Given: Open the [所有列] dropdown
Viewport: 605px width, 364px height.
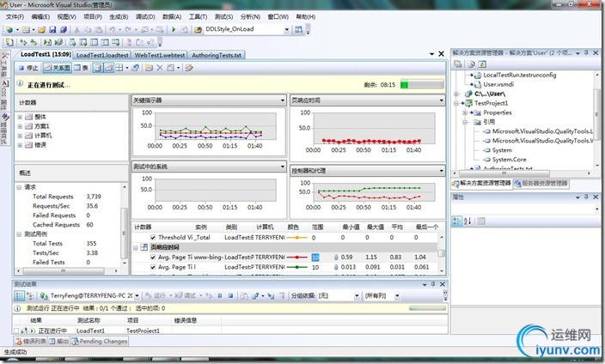Looking at the screenshot, I should (x=397, y=296).
